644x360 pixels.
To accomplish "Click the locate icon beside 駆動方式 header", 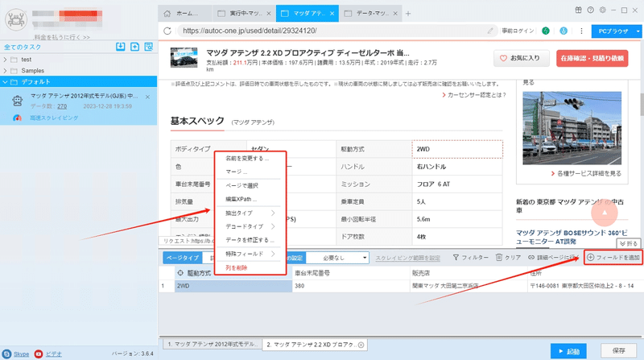I will (x=180, y=273).
